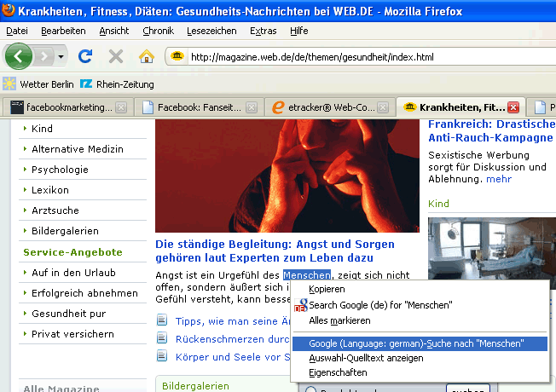Go to the Home page icon
The width and height of the screenshot is (556, 392).
147,56
